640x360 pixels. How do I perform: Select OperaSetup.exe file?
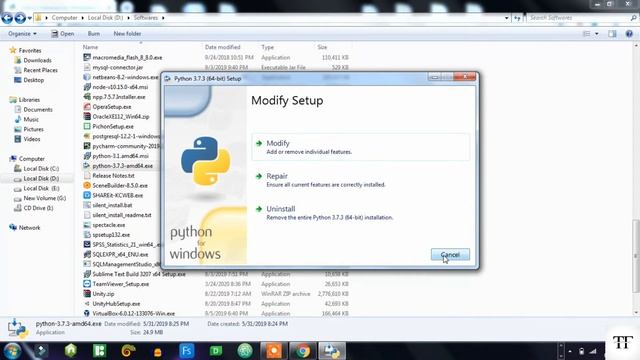[x=112, y=107]
